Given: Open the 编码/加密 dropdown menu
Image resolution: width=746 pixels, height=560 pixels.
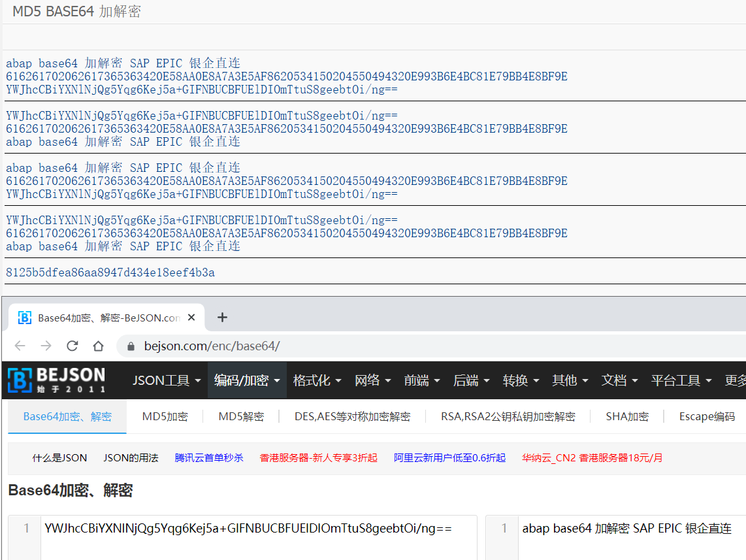Looking at the screenshot, I should (246, 379).
